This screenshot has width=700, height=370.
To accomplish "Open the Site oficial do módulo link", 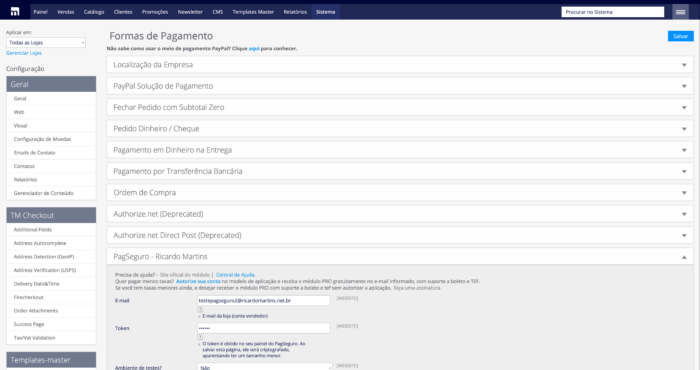I will coord(185,275).
